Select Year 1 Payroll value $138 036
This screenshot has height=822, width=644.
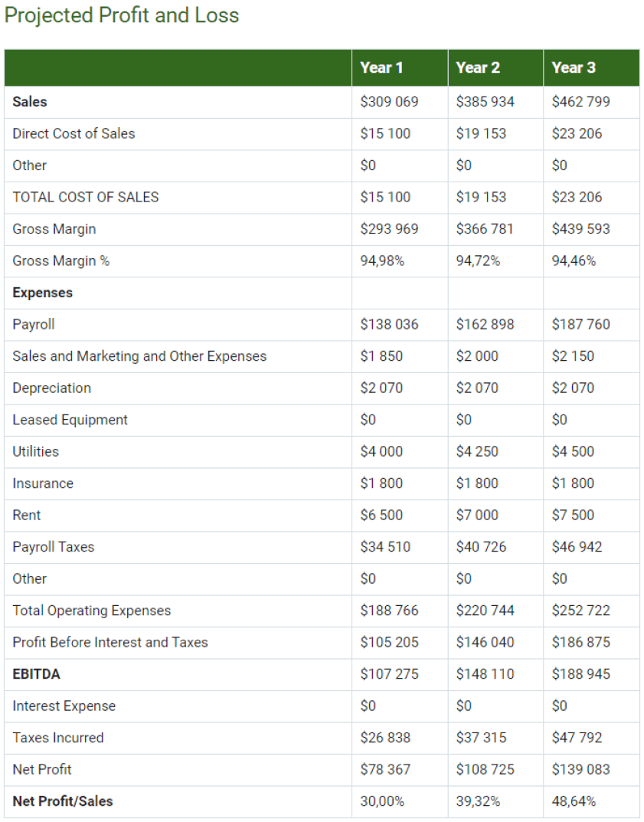tap(389, 324)
